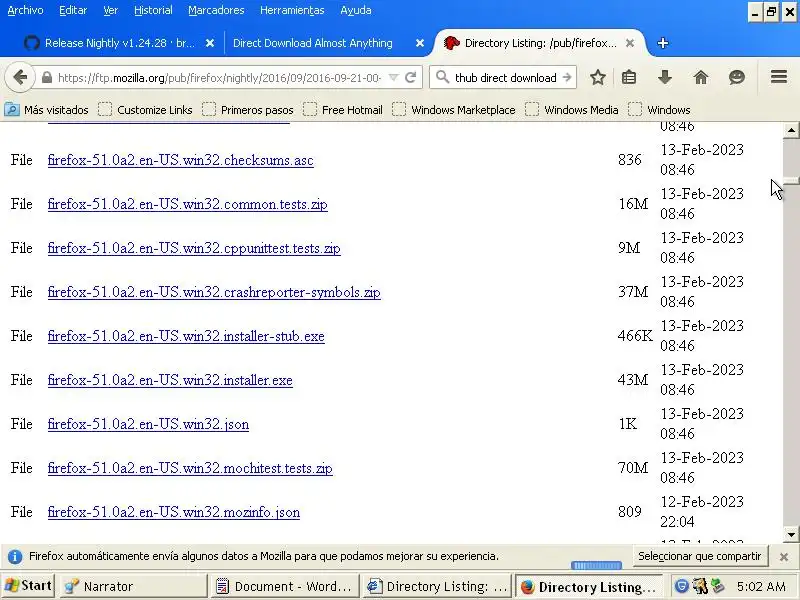The width and height of the screenshot is (800, 600).
Task: Go back with the back arrow button
Action: click(x=20, y=78)
